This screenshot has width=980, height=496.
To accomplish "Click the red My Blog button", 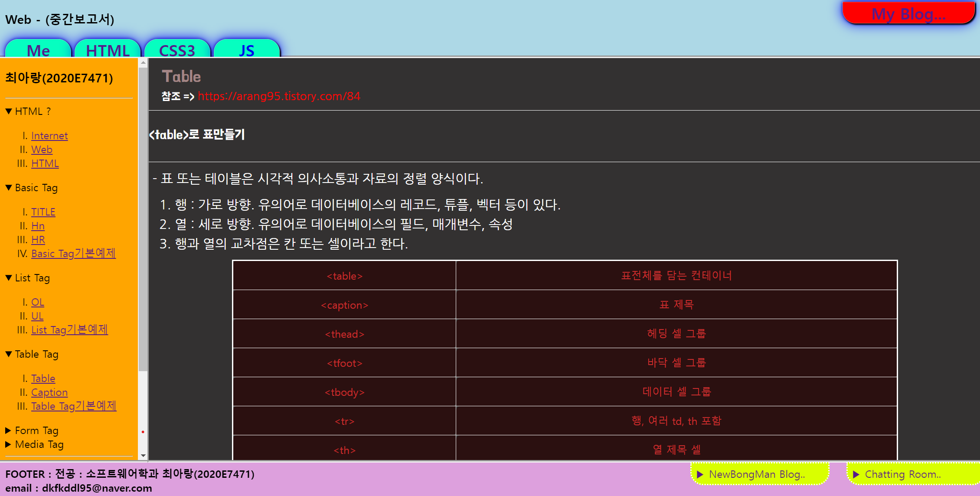I will [908, 14].
